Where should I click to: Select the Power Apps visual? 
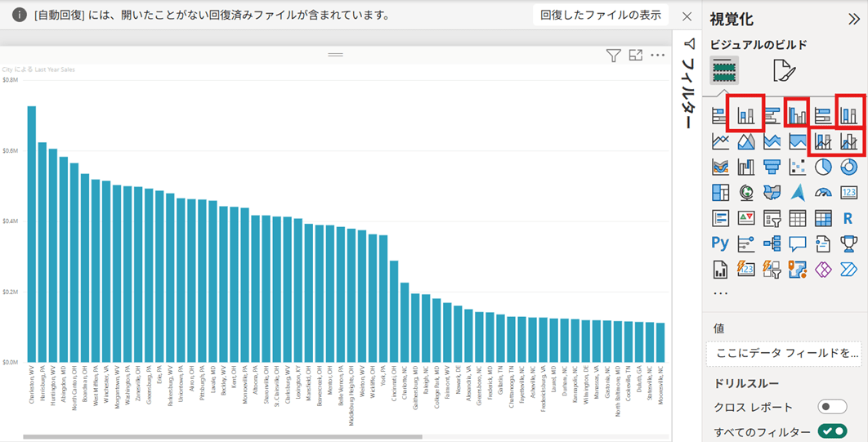(824, 269)
